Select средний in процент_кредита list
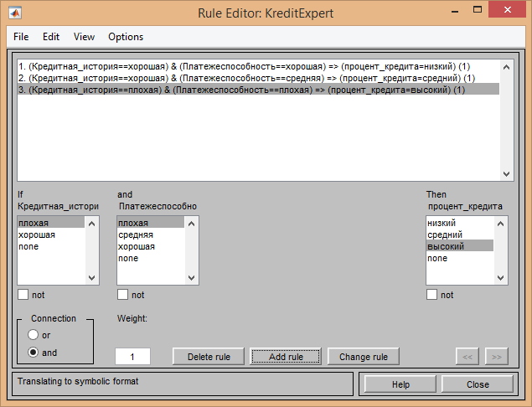The width and height of the screenshot is (532, 407). coord(460,234)
